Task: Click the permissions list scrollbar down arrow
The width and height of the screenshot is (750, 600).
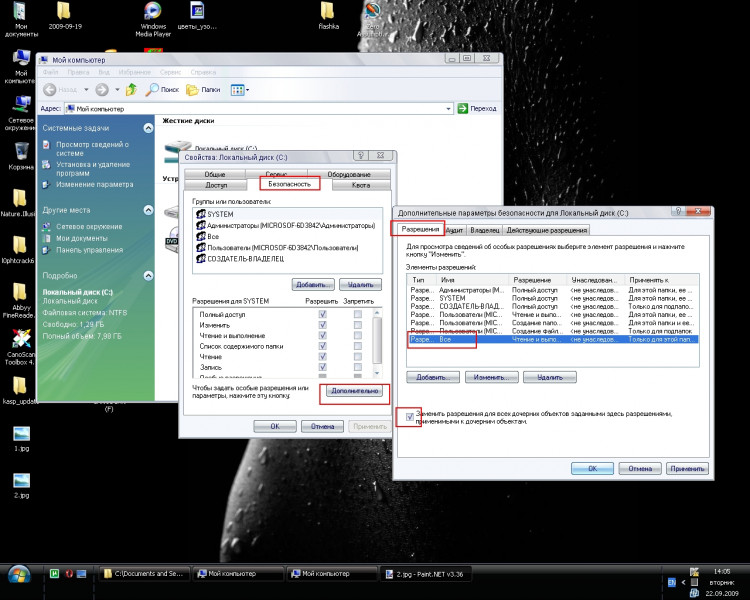Action: click(377, 372)
